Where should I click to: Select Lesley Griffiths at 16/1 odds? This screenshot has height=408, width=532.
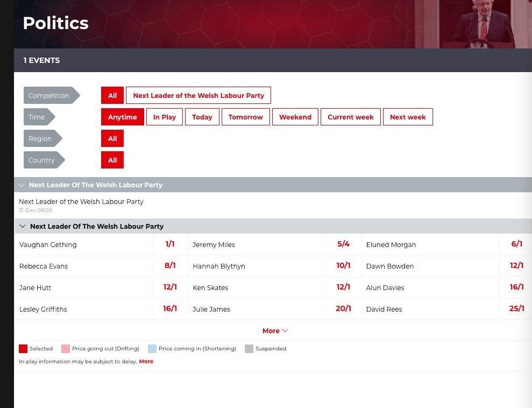tap(170, 308)
